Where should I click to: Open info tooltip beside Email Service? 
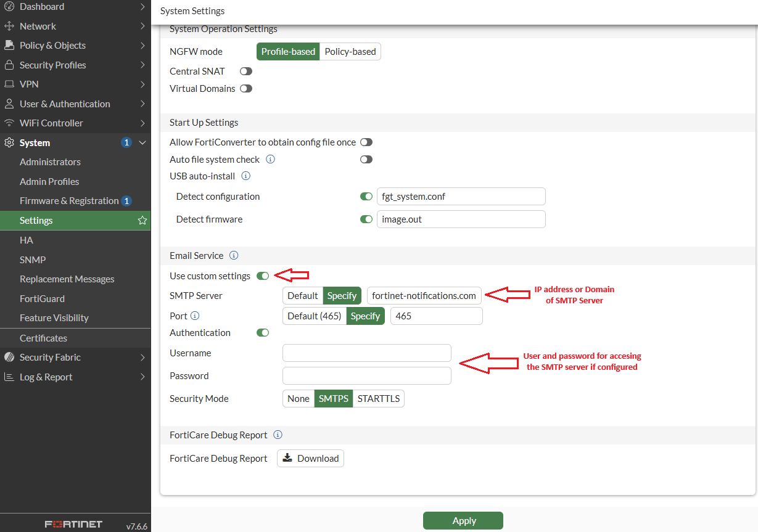coord(234,255)
